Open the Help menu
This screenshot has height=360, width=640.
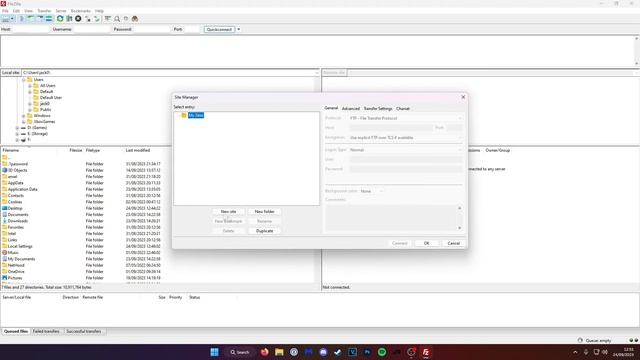(99, 11)
